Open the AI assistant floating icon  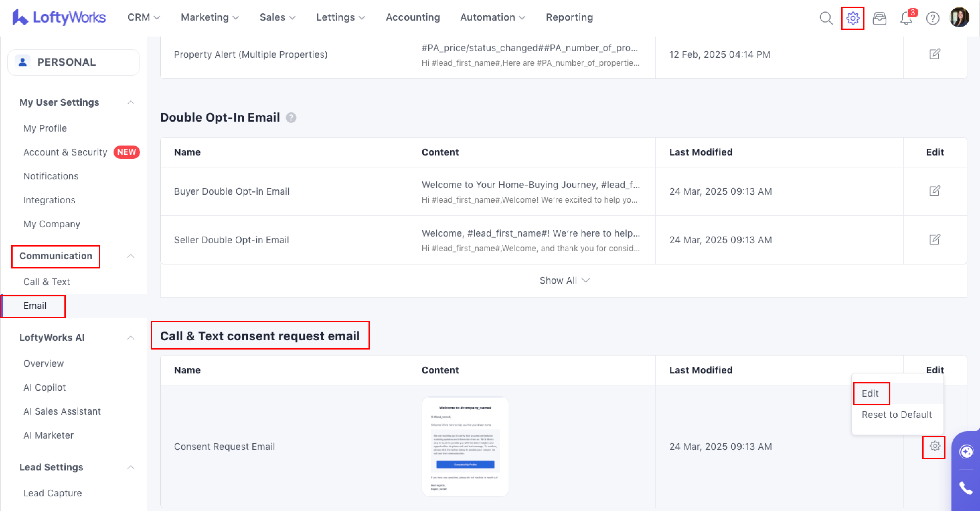pos(966,452)
